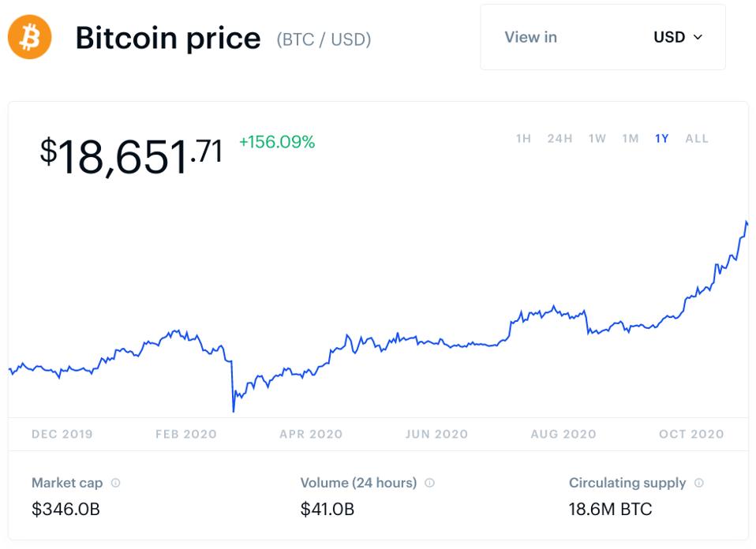Open the View in USD currency dropdown

[602, 37]
